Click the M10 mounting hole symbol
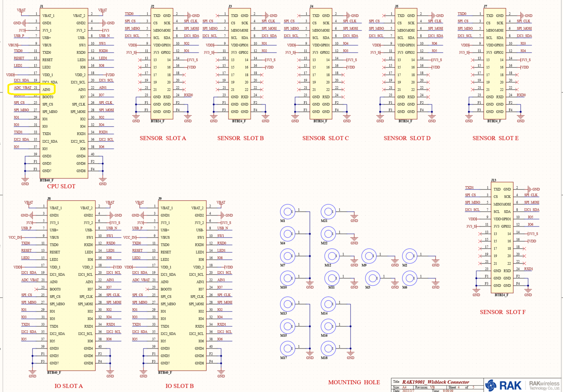Viewport: 563px width, 392px height. (x=288, y=278)
